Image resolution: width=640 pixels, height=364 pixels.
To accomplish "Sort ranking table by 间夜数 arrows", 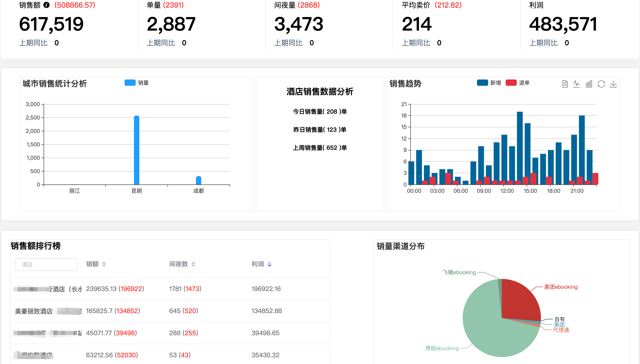I will pos(193,264).
